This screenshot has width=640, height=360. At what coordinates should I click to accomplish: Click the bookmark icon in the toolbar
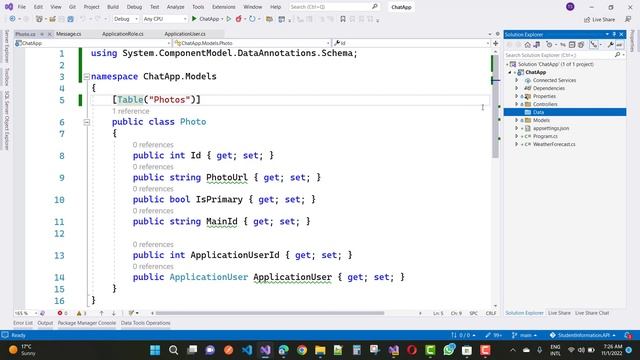(x=343, y=19)
